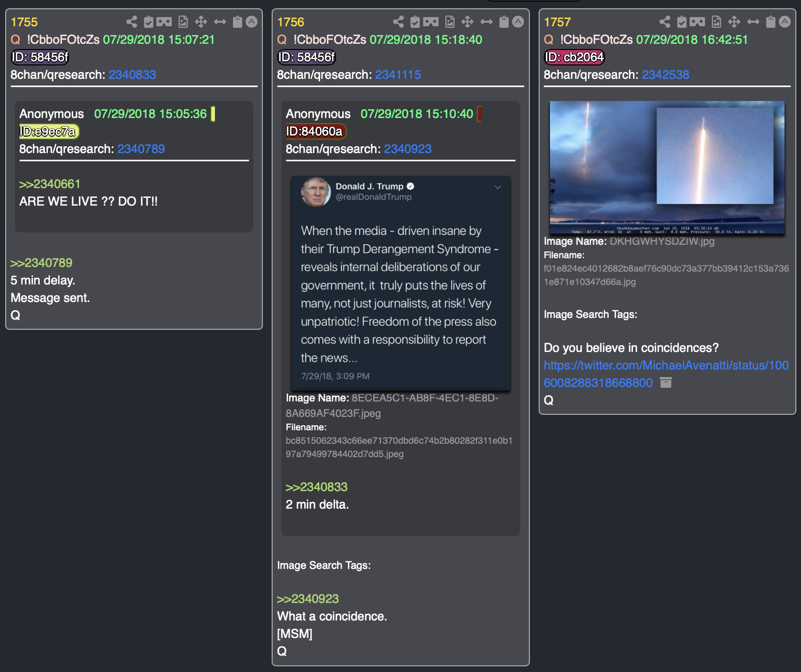The image size is (801, 672).
Task: Select post number 1757 title
Action: (557, 22)
